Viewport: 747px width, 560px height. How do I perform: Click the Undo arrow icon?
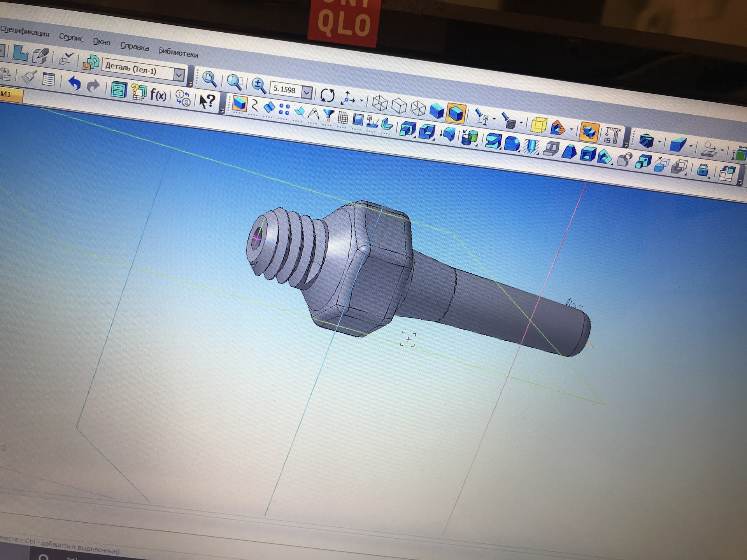click(x=74, y=83)
